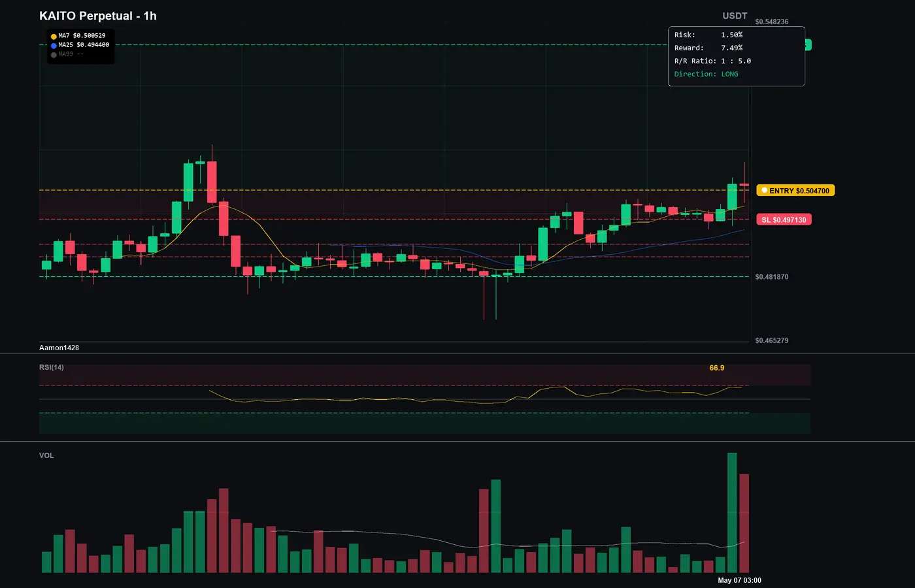Click the VOL panel label
Image resolution: width=915 pixels, height=588 pixels.
click(x=46, y=455)
